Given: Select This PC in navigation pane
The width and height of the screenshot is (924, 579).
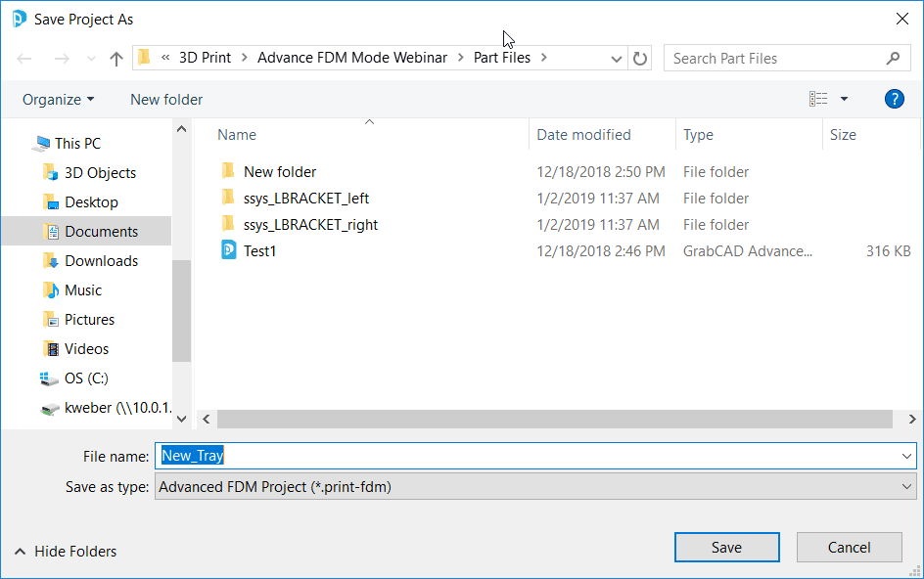Looking at the screenshot, I should (x=77, y=143).
